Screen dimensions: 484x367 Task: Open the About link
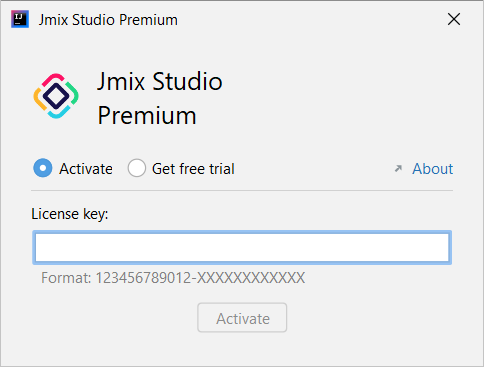tap(433, 169)
